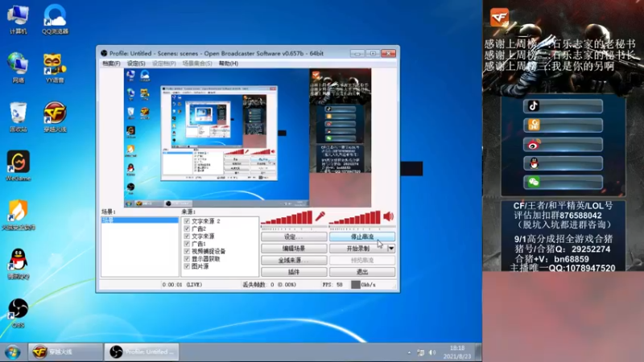The height and width of the screenshot is (362, 644).
Task: Toggle the 图片源 source checkbox
Action: (x=187, y=266)
